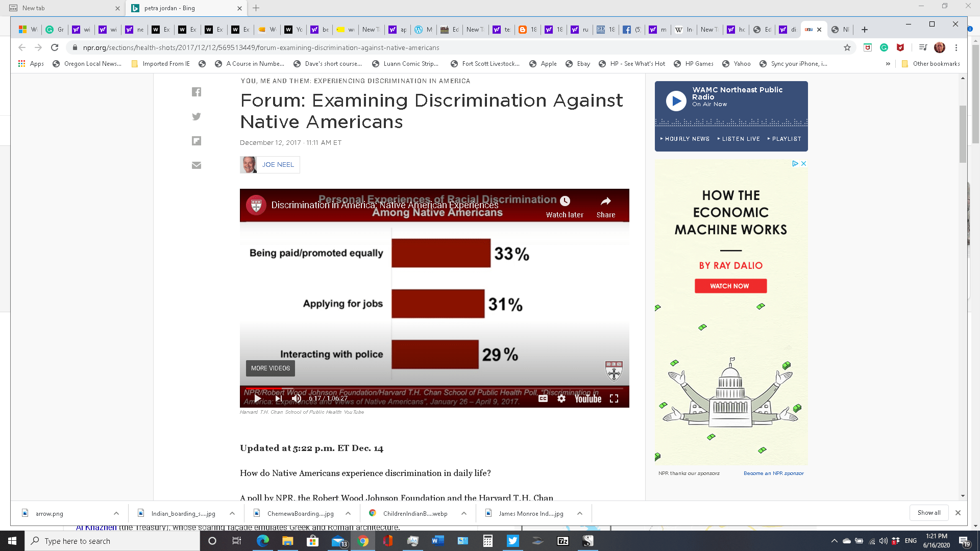Click Watch later clock icon
980x551 pixels.
(x=565, y=201)
